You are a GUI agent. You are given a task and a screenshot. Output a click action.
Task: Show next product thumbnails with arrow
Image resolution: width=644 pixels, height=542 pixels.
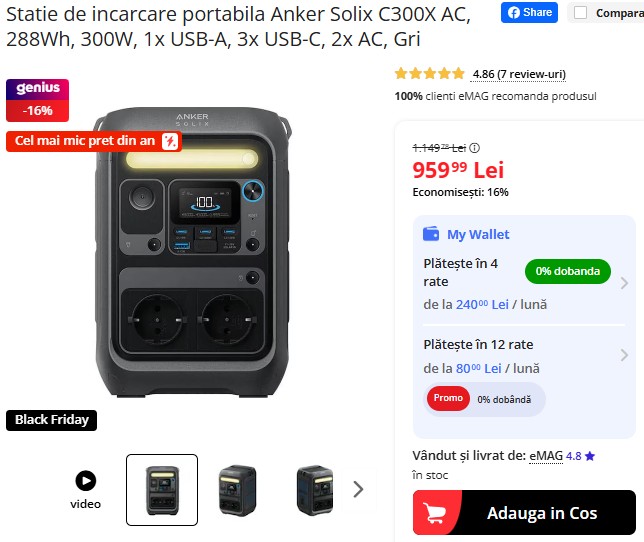[x=358, y=489]
